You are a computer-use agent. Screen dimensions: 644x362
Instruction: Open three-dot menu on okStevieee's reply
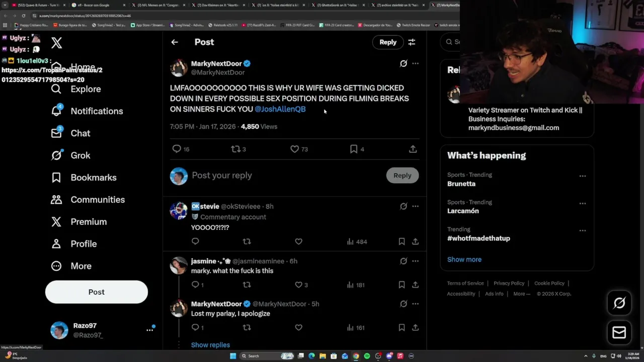click(x=415, y=206)
